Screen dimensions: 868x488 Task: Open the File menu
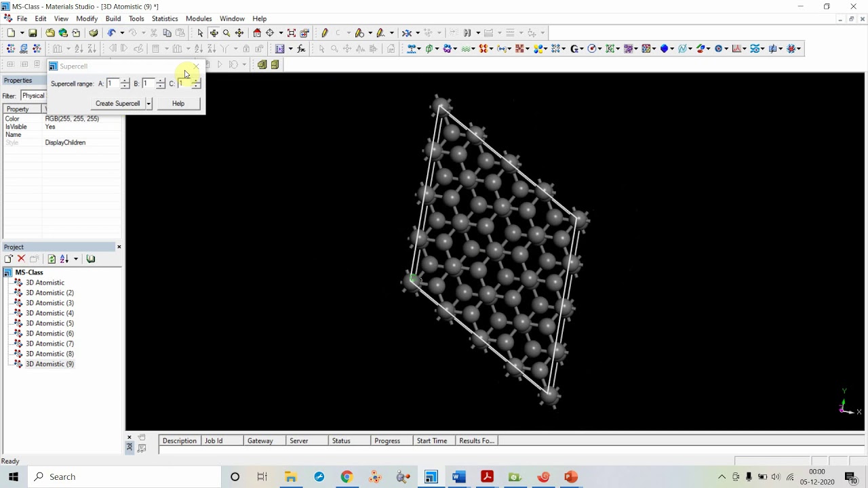22,18
